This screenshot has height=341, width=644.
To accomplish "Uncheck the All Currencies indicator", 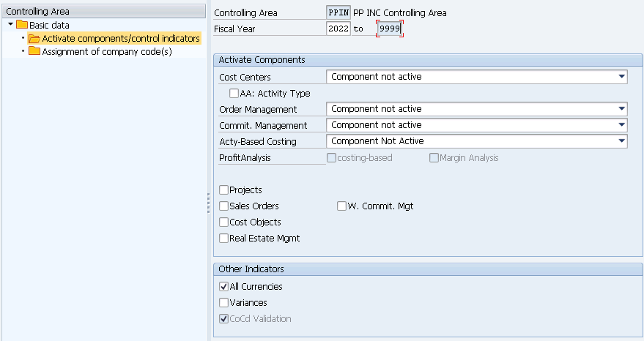I will (223, 286).
